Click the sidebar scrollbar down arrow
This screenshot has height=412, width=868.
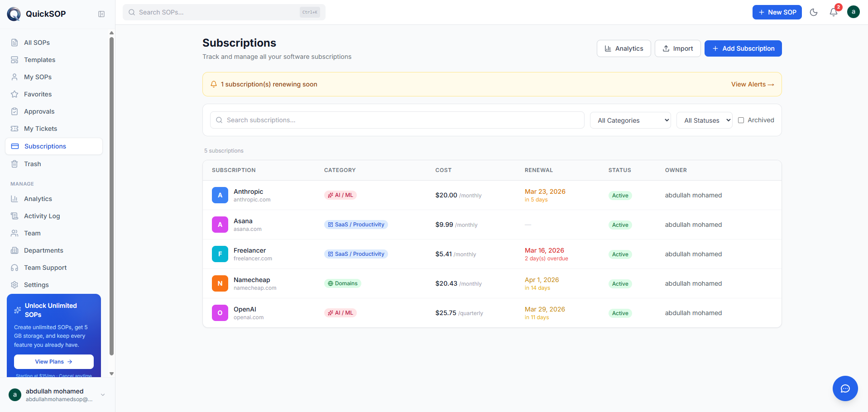(x=111, y=374)
